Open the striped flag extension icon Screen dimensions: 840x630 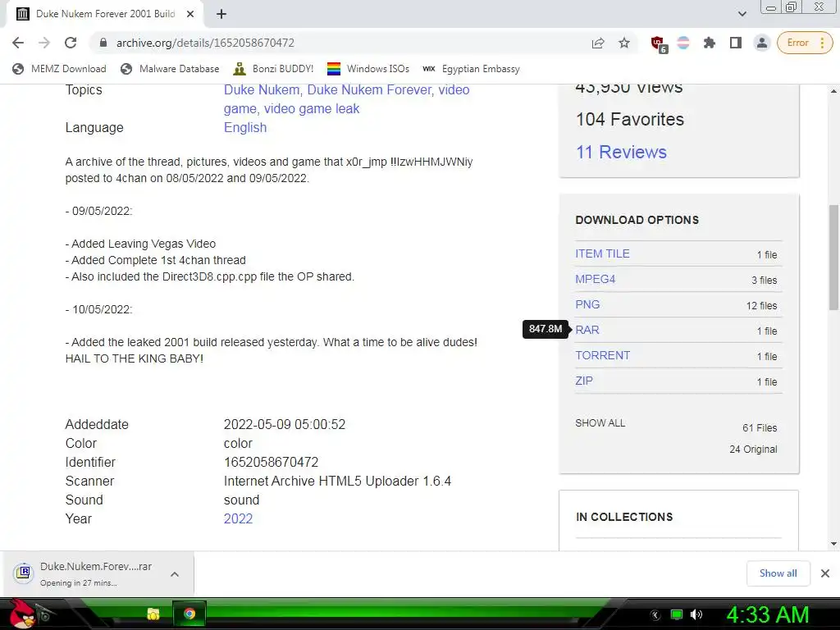click(683, 43)
